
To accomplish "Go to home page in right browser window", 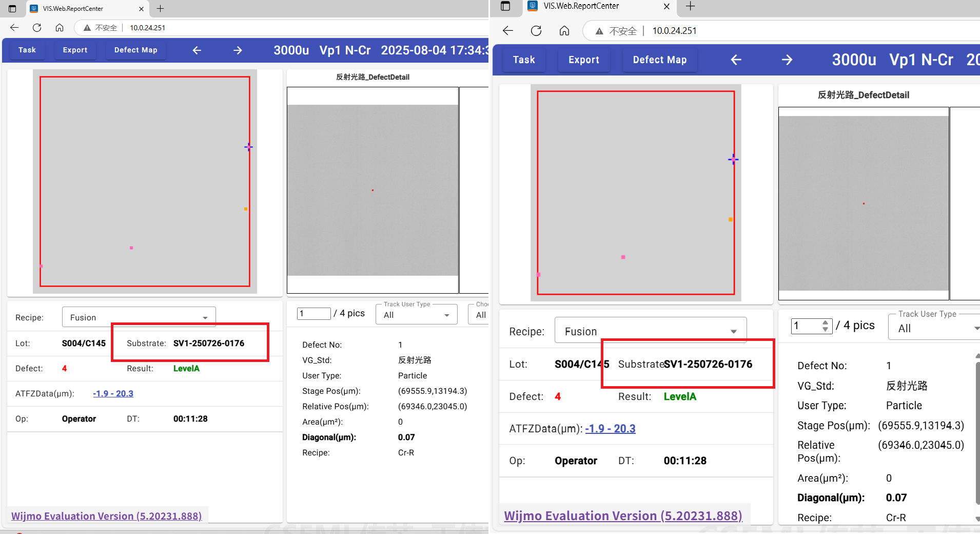I will click(x=564, y=31).
